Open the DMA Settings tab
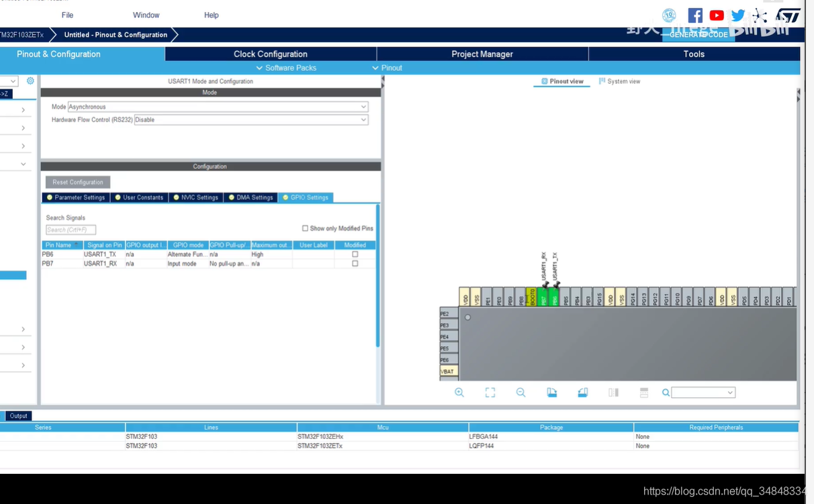The height and width of the screenshot is (504, 814). (x=251, y=197)
